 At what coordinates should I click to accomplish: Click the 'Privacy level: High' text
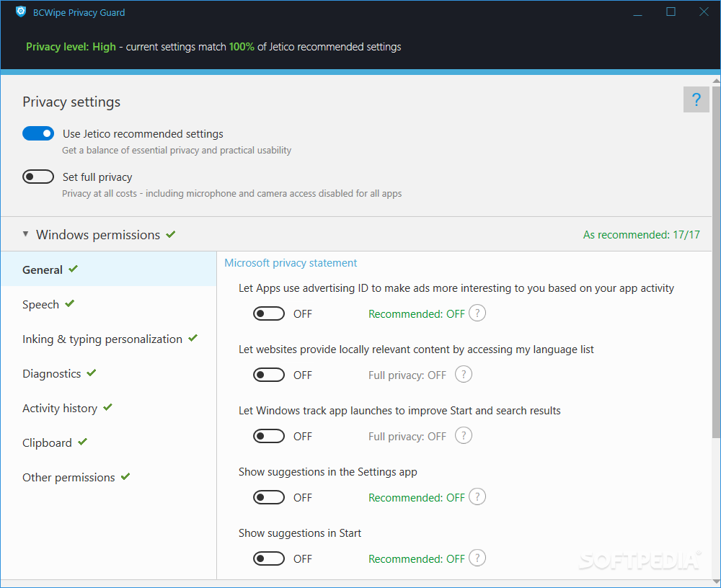[x=71, y=47]
